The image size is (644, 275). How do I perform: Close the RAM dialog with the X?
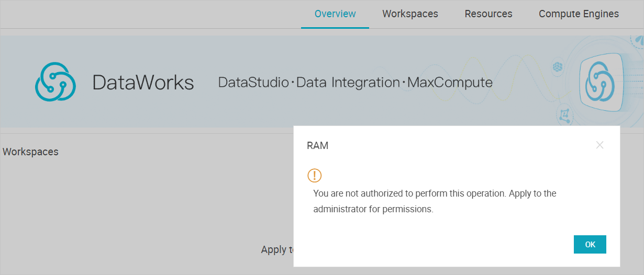(599, 145)
